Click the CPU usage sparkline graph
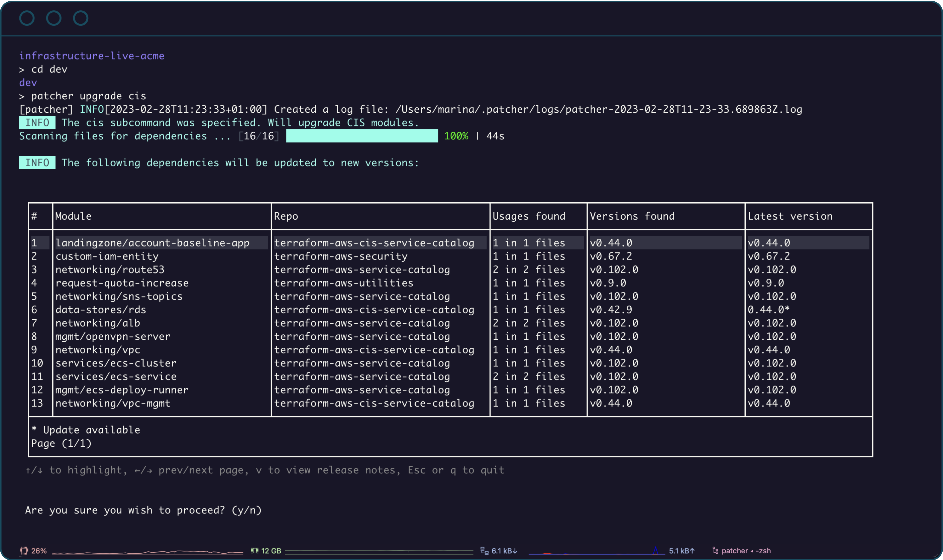Viewport: 943px width, 560px height. 147,552
